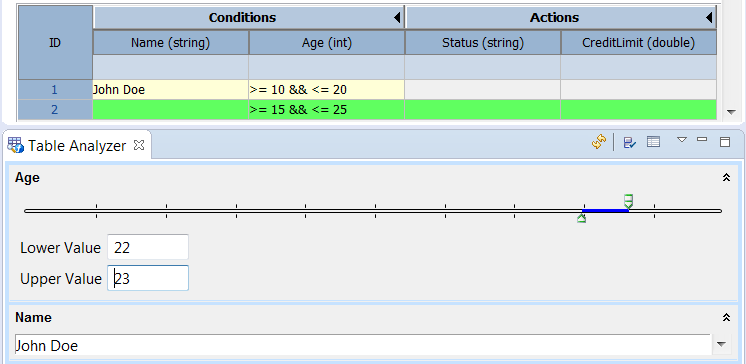Select the Table Analyzer tab
The width and height of the screenshot is (746, 364).
pos(77,146)
